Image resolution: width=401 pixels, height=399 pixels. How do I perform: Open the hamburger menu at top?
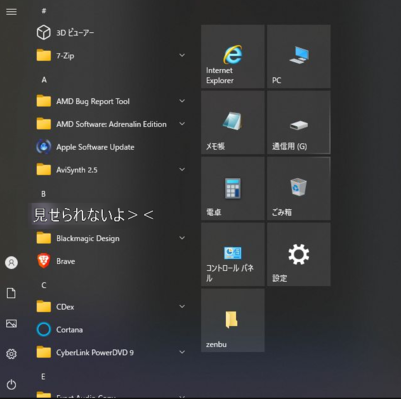click(11, 12)
